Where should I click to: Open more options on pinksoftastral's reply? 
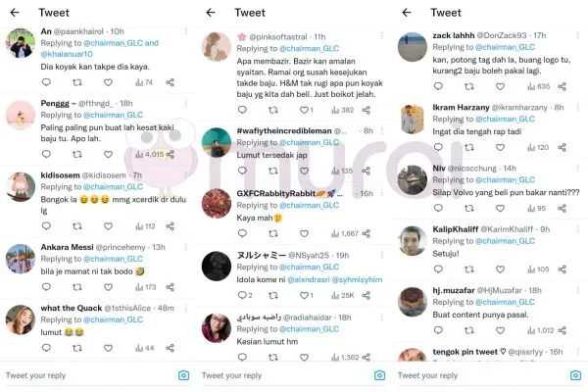click(382, 36)
